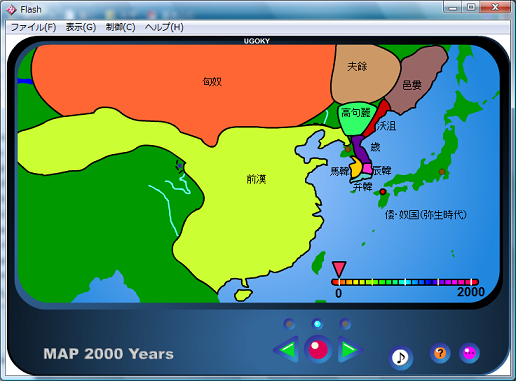Select the right small indicator dot
Viewport: 516px width, 381px height.
[345, 324]
